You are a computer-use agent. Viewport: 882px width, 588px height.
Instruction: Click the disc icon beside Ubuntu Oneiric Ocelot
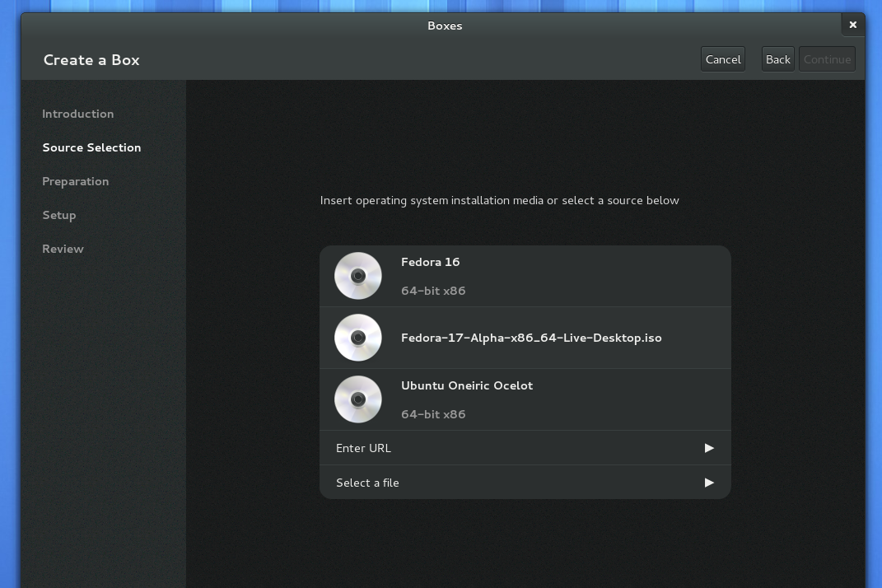click(357, 399)
